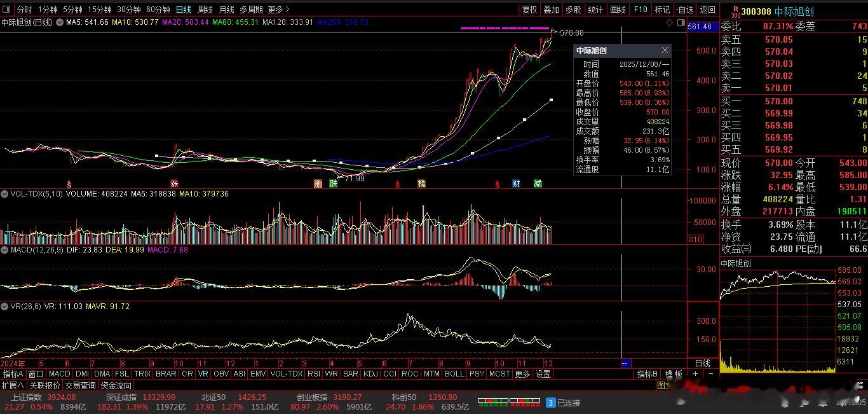Click the 涨 marker on the chart

[174, 184]
